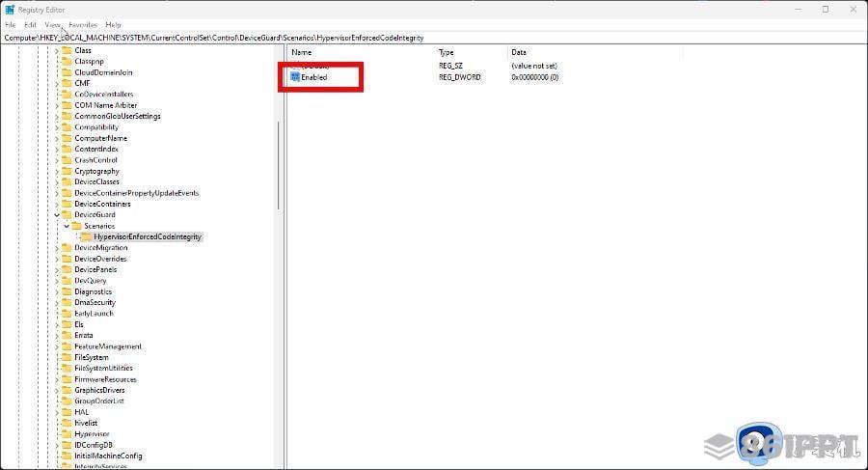Viewport: 868px width, 470px height.
Task: Close the Registry Editor window
Action: 854,10
